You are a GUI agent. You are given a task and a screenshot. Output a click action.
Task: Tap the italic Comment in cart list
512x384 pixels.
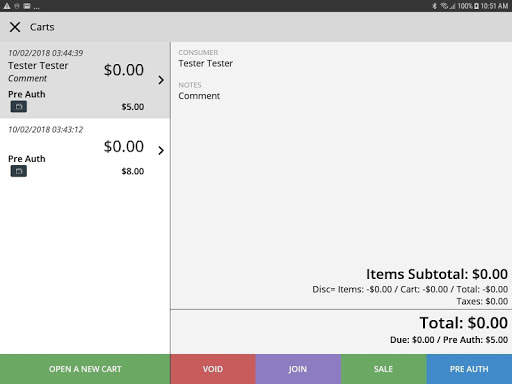[27, 78]
